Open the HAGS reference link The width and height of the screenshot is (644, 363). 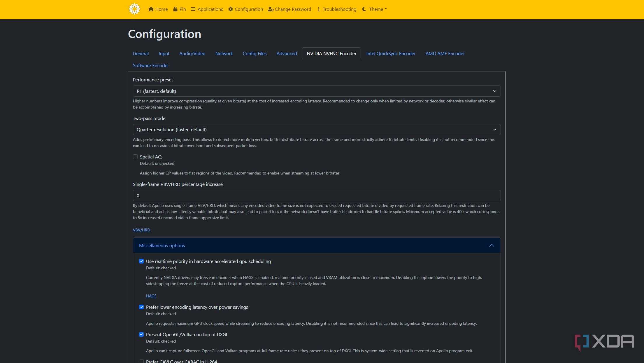click(x=151, y=296)
